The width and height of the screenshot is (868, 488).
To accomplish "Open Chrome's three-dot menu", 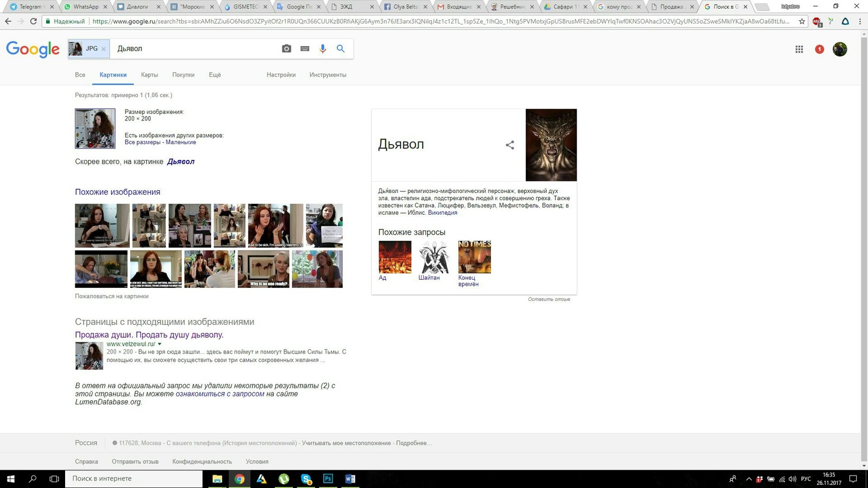I will [x=860, y=22].
